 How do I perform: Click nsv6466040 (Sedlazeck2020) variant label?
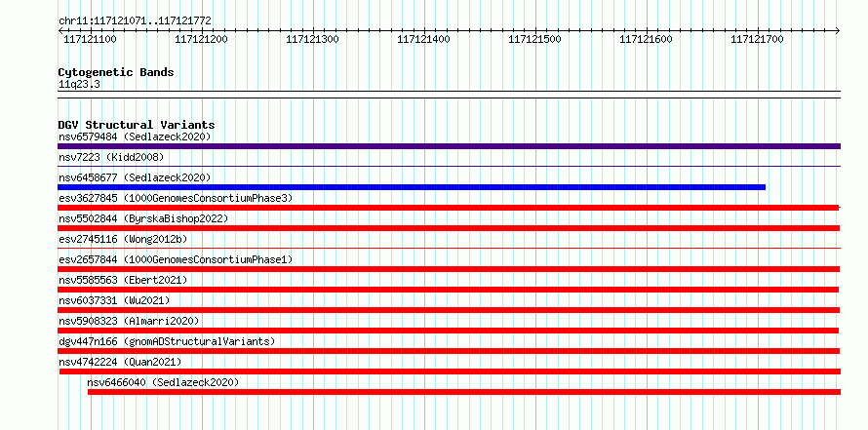coord(163,382)
